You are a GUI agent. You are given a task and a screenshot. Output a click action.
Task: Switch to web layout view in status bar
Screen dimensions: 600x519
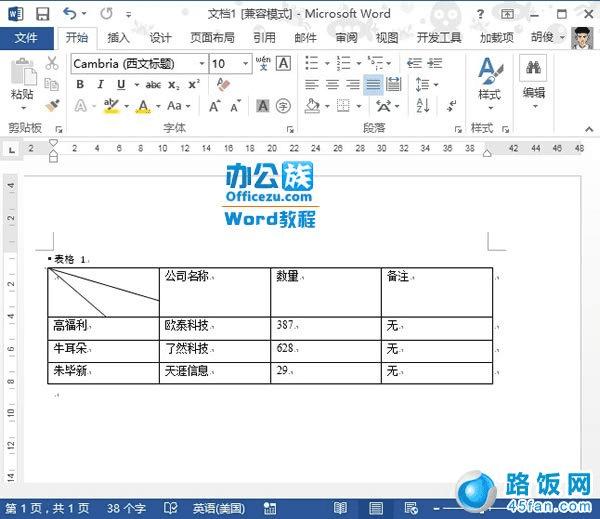(x=411, y=508)
